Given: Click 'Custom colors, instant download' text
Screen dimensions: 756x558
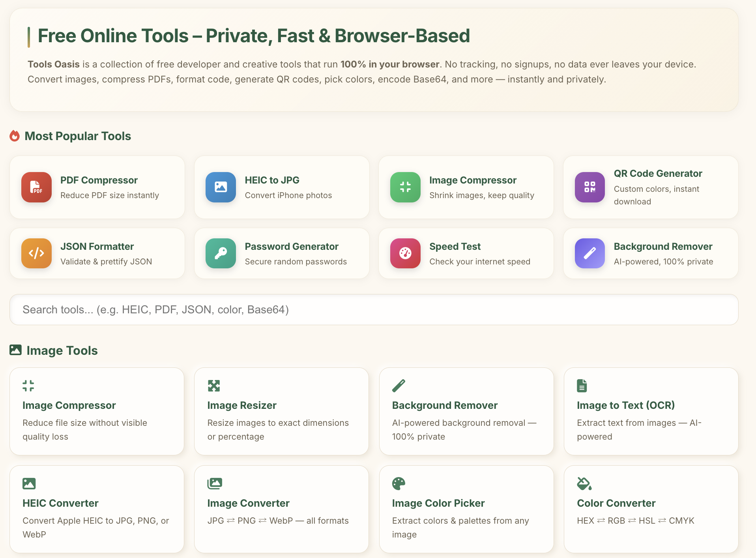Looking at the screenshot, I should [x=657, y=195].
